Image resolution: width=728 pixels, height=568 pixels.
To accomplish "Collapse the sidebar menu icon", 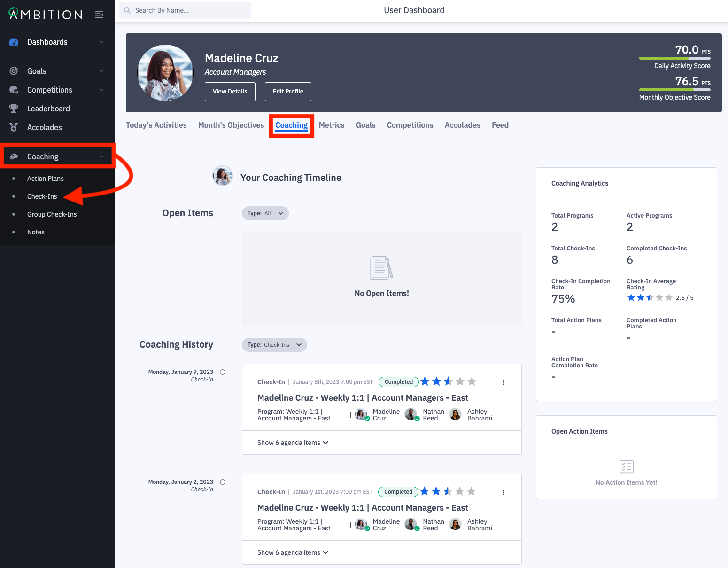I will [x=99, y=15].
